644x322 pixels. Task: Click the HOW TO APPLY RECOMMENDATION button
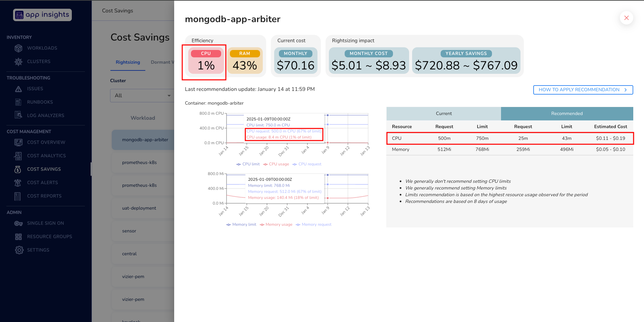tap(583, 90)
